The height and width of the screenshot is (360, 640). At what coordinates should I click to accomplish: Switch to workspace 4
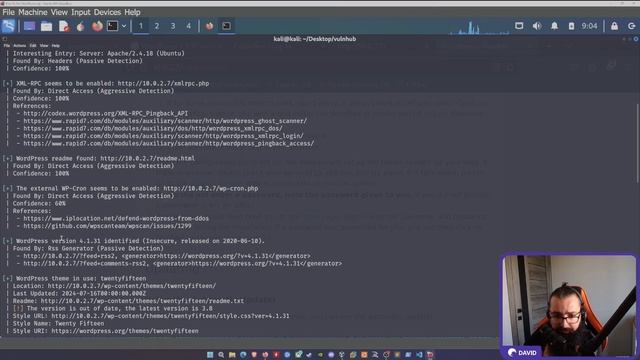click(x=189, y=26)
